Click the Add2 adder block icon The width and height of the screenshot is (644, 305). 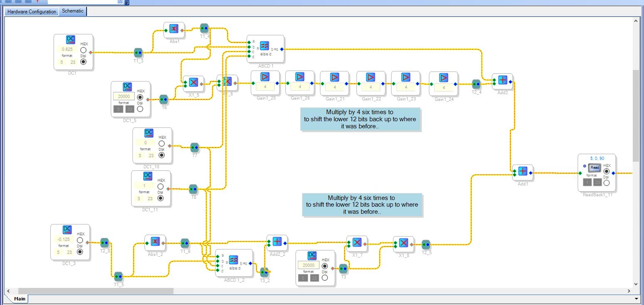click(x=503, y=80)
